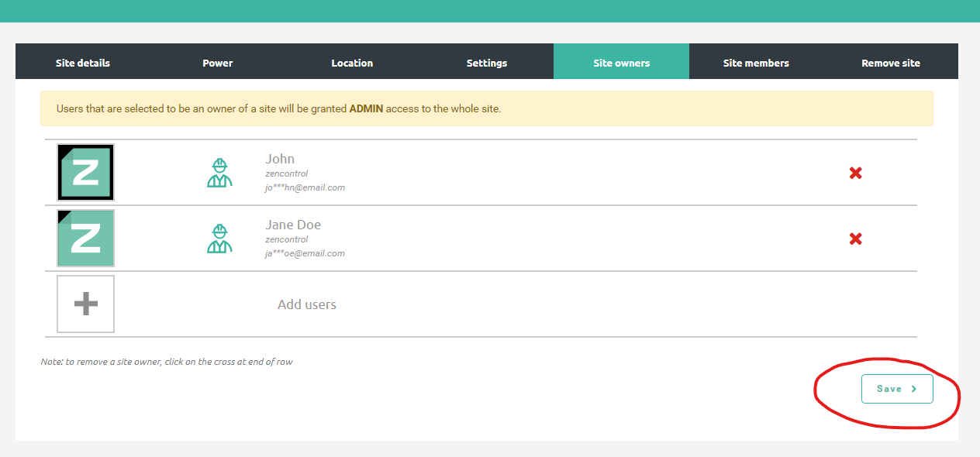Select the name Jane Doe
980x457 pixels.
click(x=293, y=225)
